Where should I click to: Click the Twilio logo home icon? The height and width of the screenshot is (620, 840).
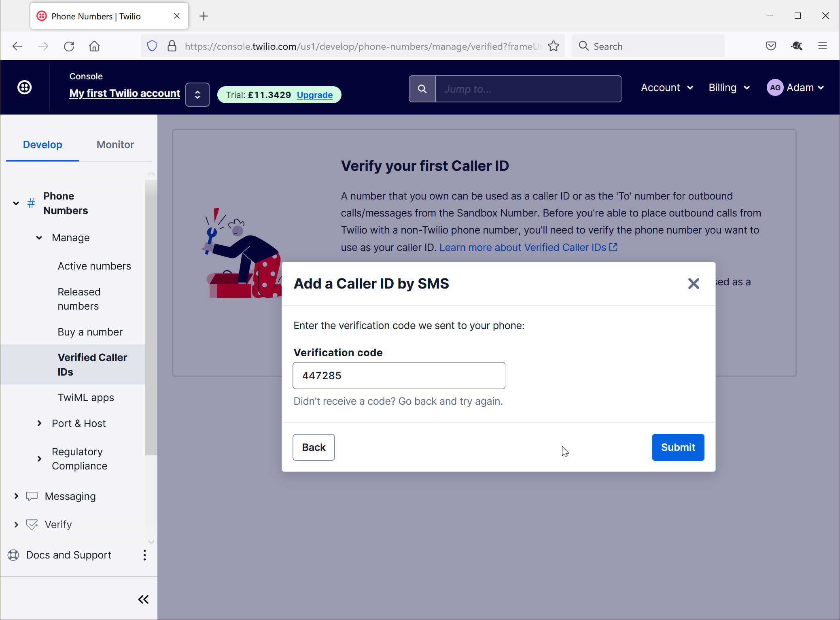[25, 87]
